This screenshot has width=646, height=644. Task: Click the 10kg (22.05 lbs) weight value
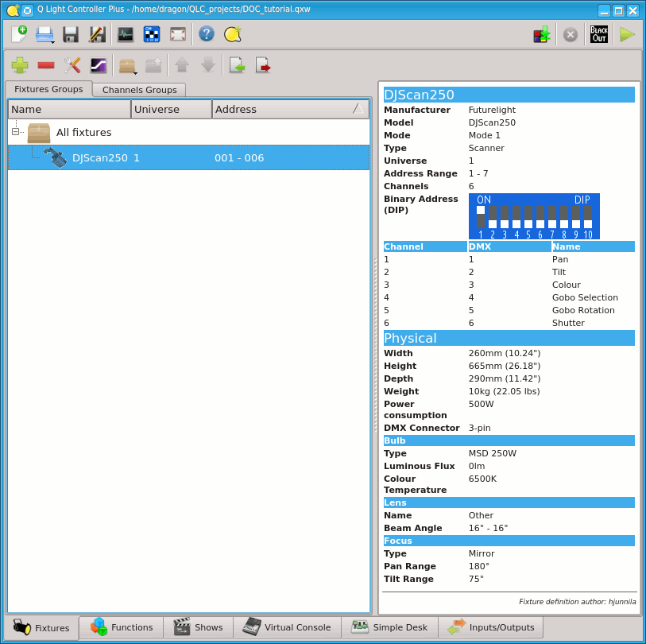[x=504, y=391]
